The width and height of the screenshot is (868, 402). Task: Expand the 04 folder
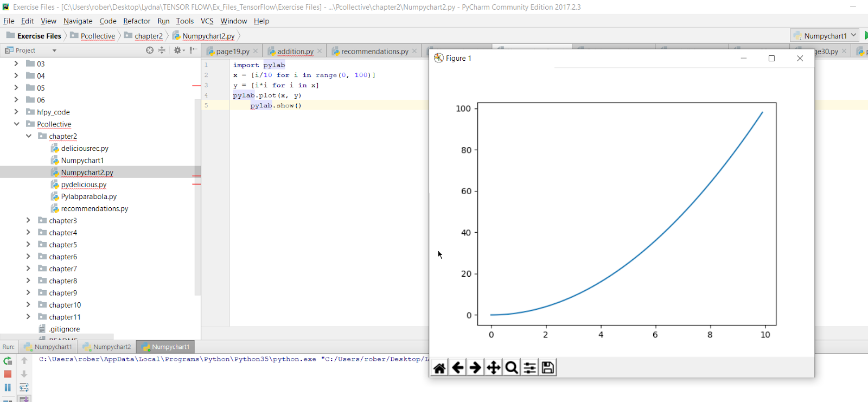(x=16, y=75)
